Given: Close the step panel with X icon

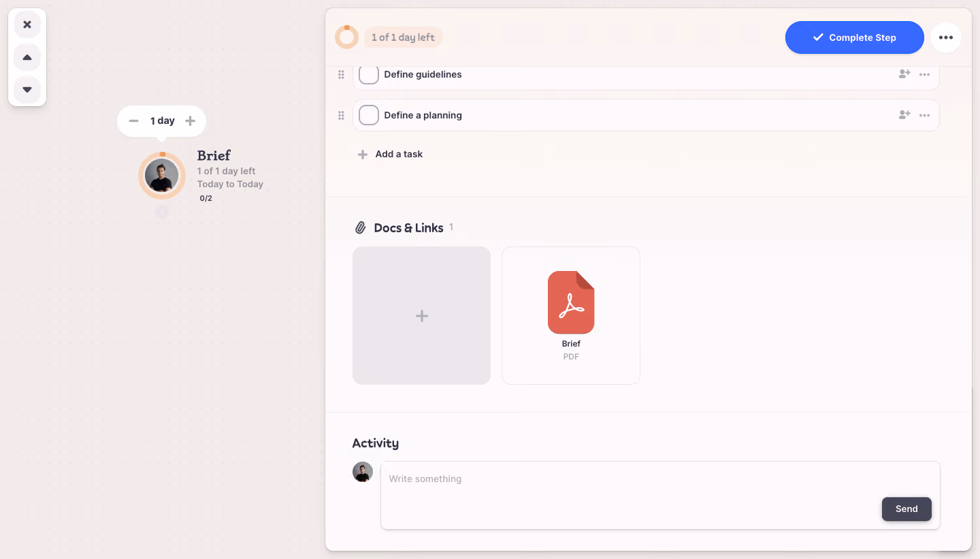Looking at the screenshot, I should [x=27, y=25].
